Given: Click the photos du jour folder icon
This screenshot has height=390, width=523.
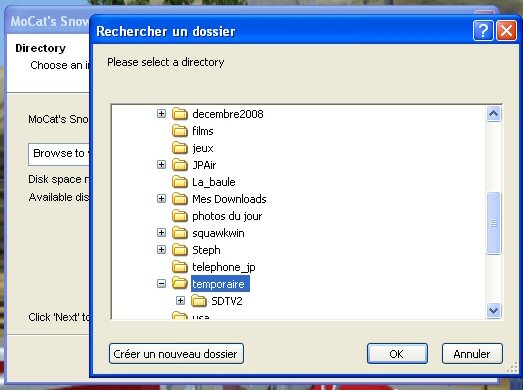Looking at the screenshot, I should (x=180, y=216).
